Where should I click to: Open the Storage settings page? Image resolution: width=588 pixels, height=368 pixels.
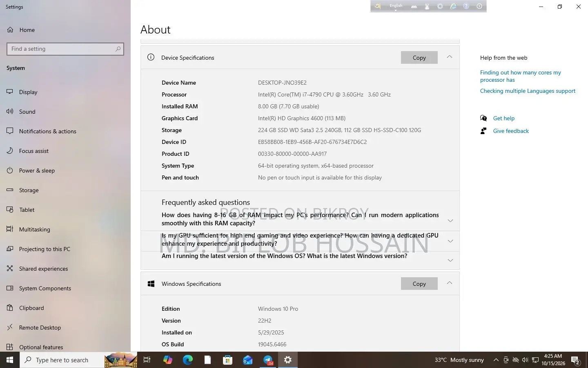65,190
